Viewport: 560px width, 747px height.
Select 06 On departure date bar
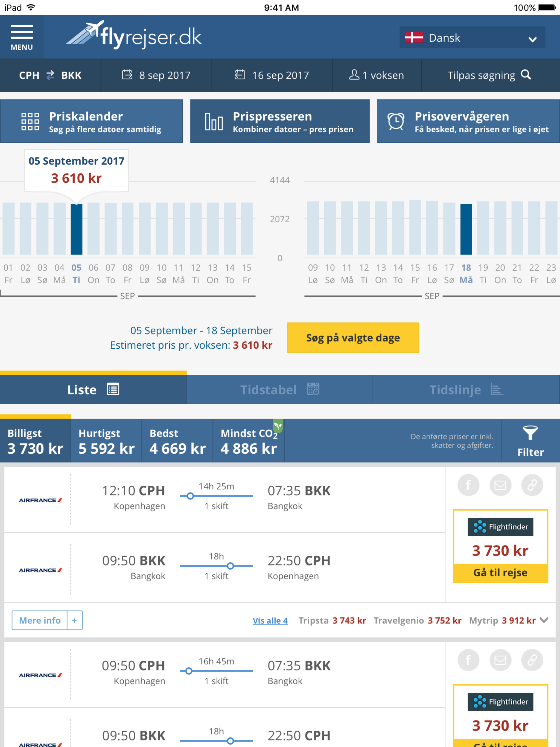coord(94,229)
